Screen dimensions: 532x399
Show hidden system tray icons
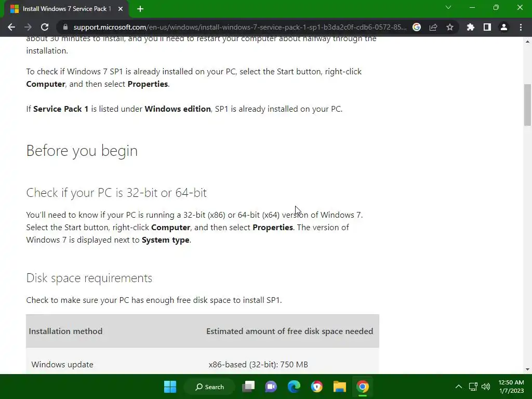click(x=458, y=387)
